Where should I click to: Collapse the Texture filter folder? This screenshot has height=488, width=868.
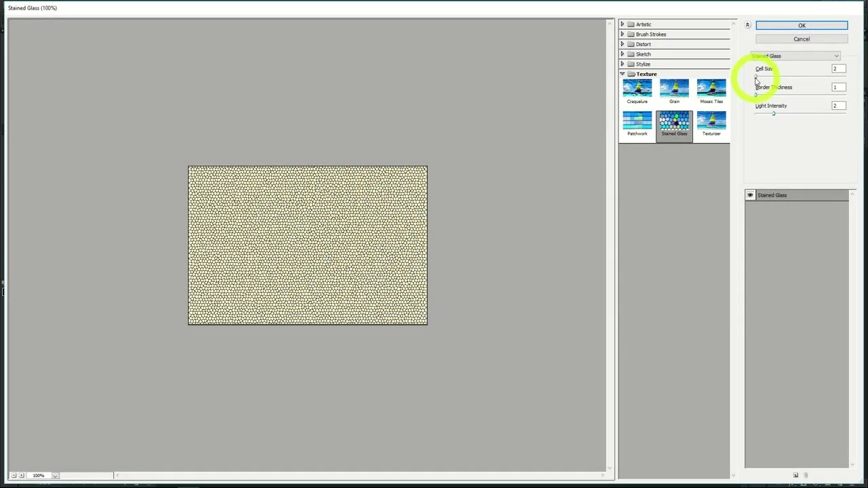coord(623,74)
